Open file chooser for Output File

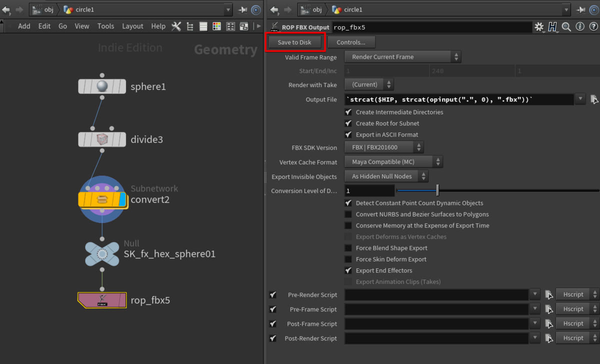click(593, 99)
